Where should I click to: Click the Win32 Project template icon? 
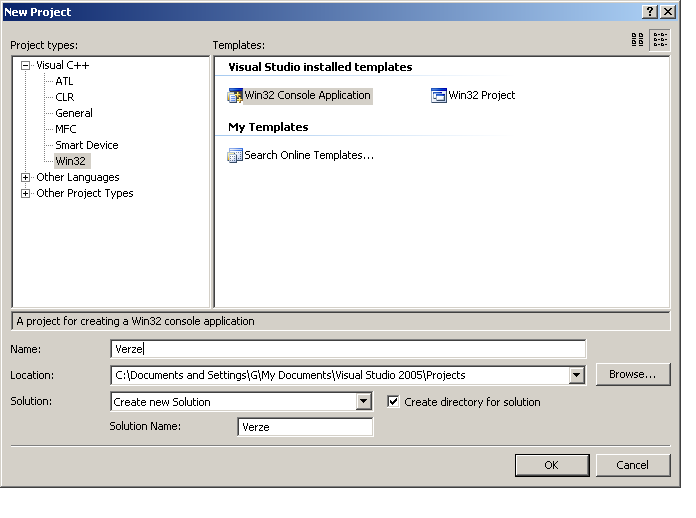[x=439, y=95]
